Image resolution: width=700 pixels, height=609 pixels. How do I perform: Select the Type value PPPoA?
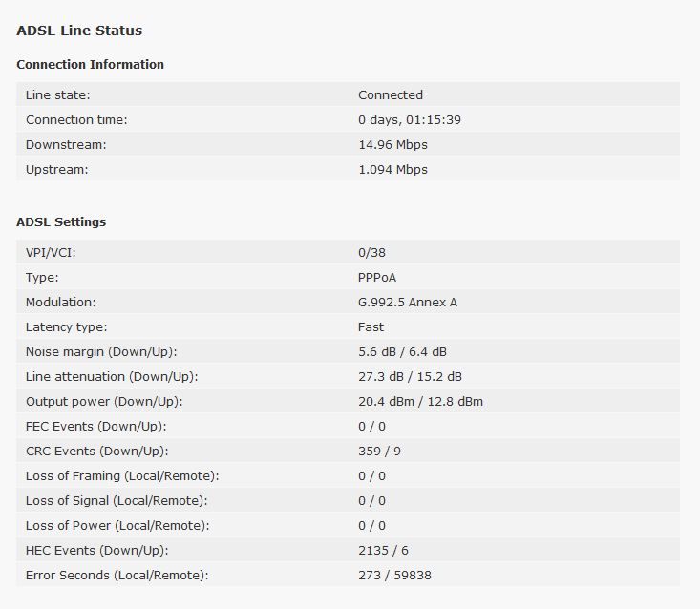(x=377, y=278)
